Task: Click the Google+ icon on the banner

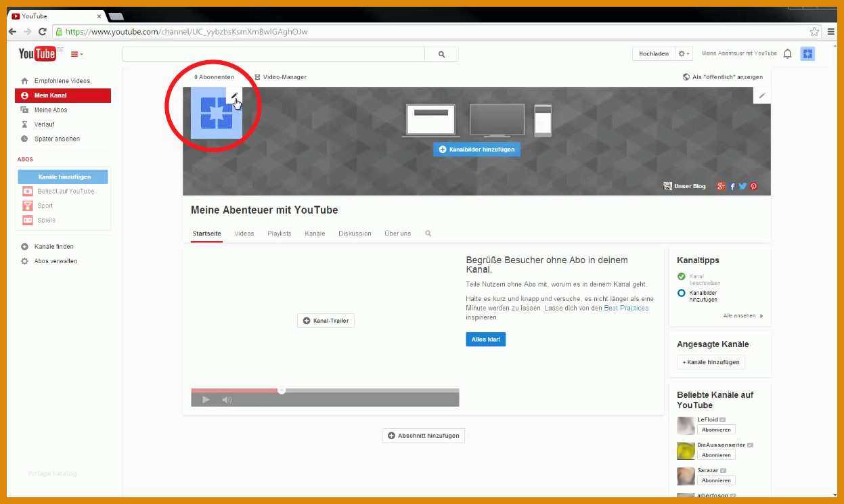Action: tap(721, 186)
